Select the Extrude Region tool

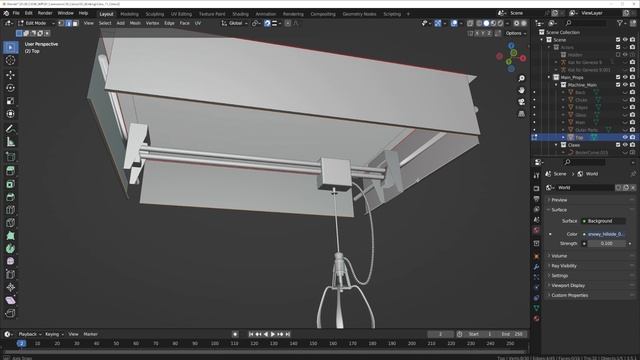pyautogui.click(x=11, y=171)
